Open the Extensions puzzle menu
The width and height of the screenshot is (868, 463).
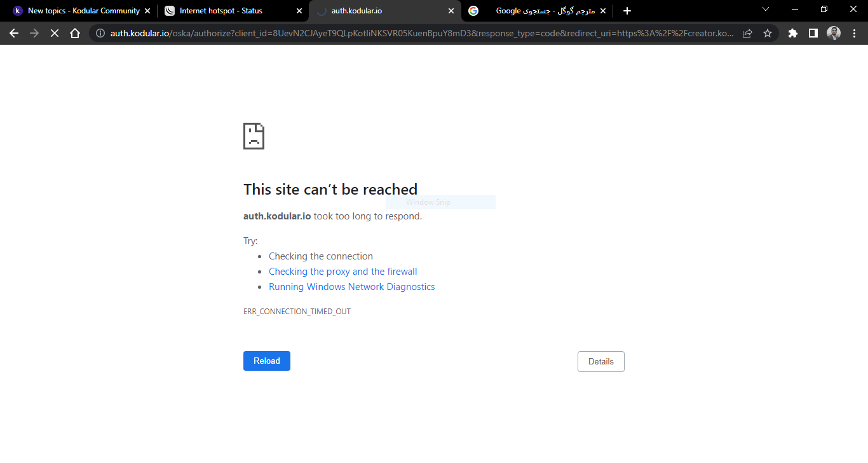click(793, 33)
